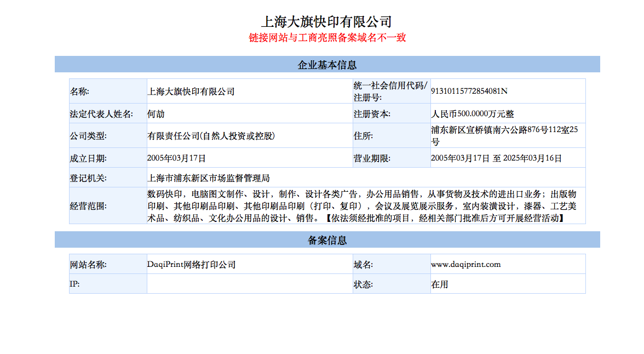644x354 pixels.
Task: Click the red warning 链接网站与工商亮照备案域名不一致
Action: (x=327, y=38)
